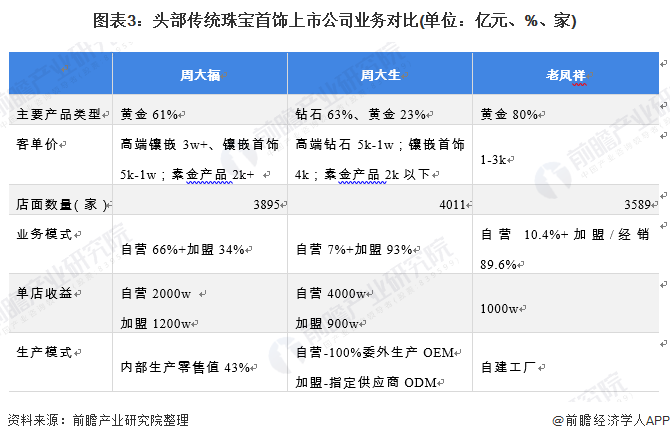This screenshot has height=441, width=670.
Task: Click the 自建工厂 cell
Action: [508, 367]
